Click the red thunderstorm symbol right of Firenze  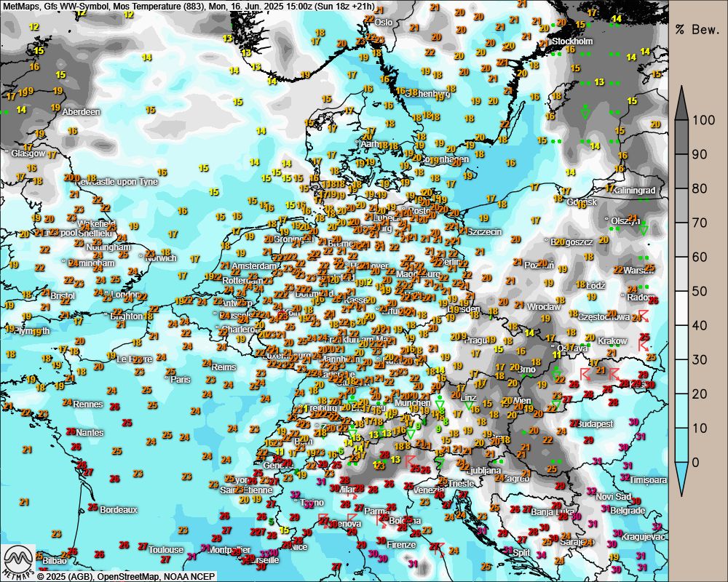coord(438,548)
